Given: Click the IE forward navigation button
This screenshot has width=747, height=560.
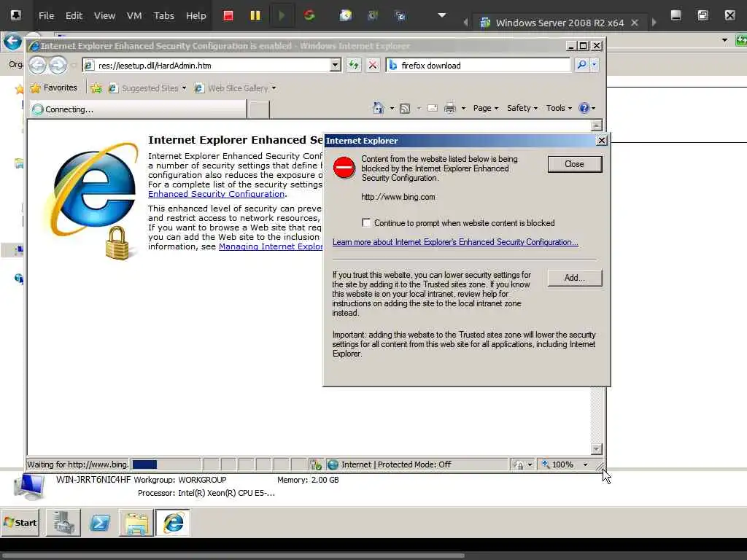Looking at the screenshot, I should pyautogui.click(x=58, y=65).
